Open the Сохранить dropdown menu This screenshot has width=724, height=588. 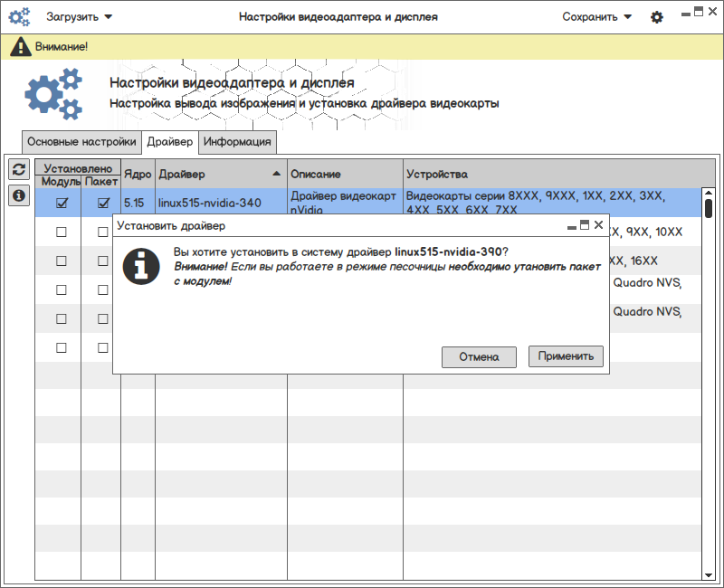click(x=596, y=17)
